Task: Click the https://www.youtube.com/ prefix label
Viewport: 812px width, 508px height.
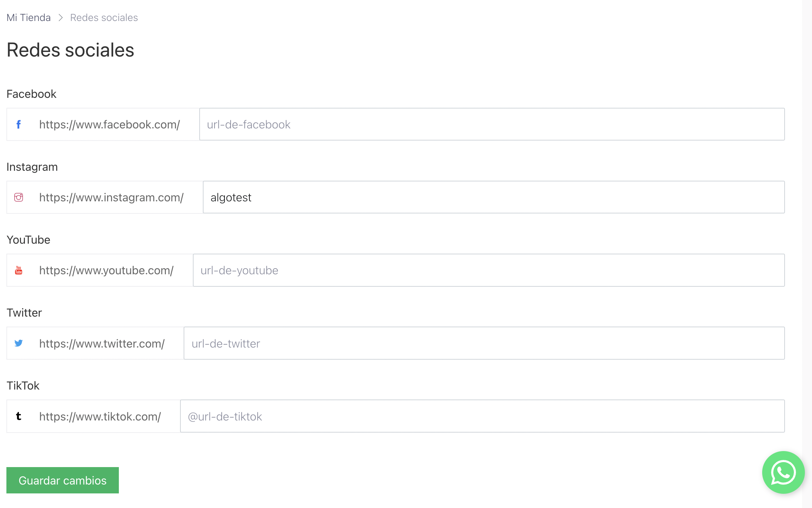Action: 106,270
